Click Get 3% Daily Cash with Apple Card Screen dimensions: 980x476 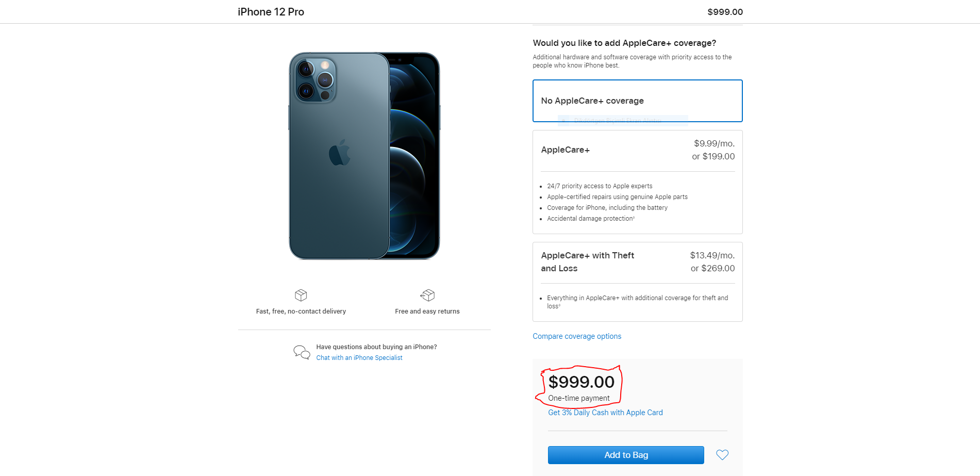pos(605,412)
